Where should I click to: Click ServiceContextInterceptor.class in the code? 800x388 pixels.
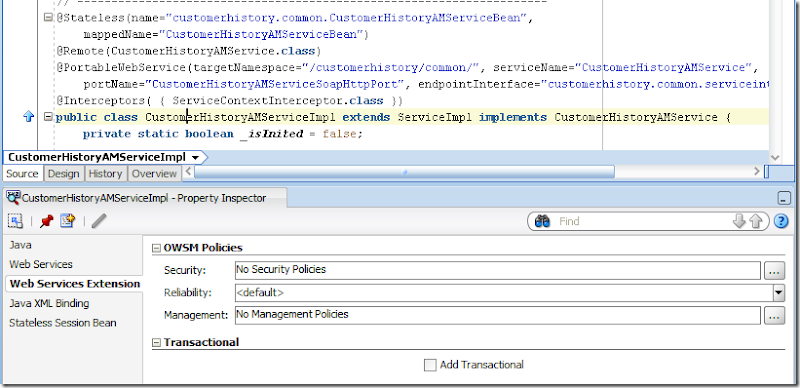tap(278, 101)
